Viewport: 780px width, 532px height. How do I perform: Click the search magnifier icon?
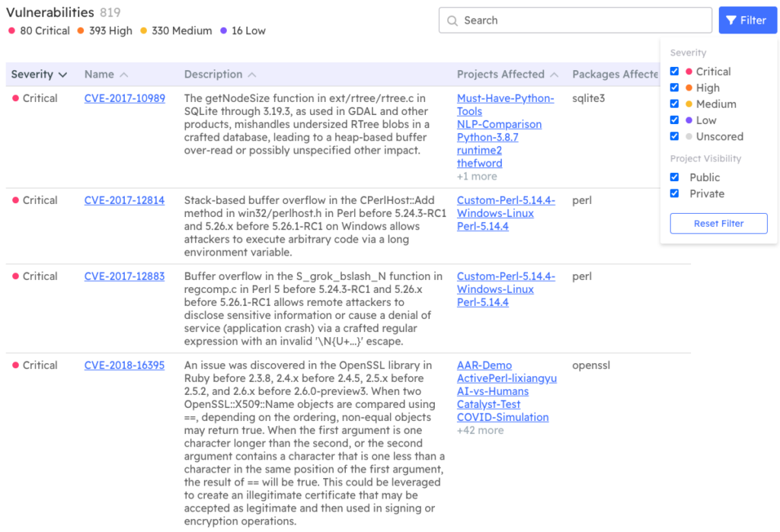pyautogui.click(x=451, y=20)
